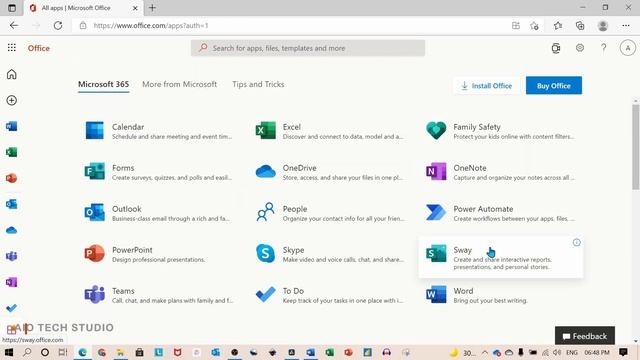The image size is (640, 360).
Task: Open the To Do app tile
Action: [329, 295]
